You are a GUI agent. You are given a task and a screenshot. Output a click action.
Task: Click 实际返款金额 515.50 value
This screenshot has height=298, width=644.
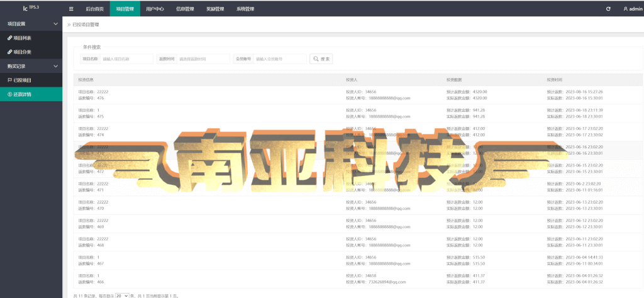pos(479,263)
